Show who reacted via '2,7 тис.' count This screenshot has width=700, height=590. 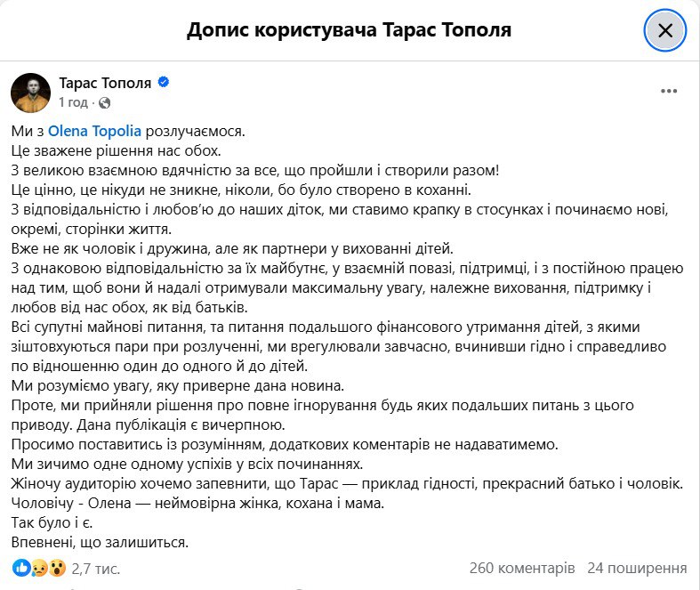[95, 568]
